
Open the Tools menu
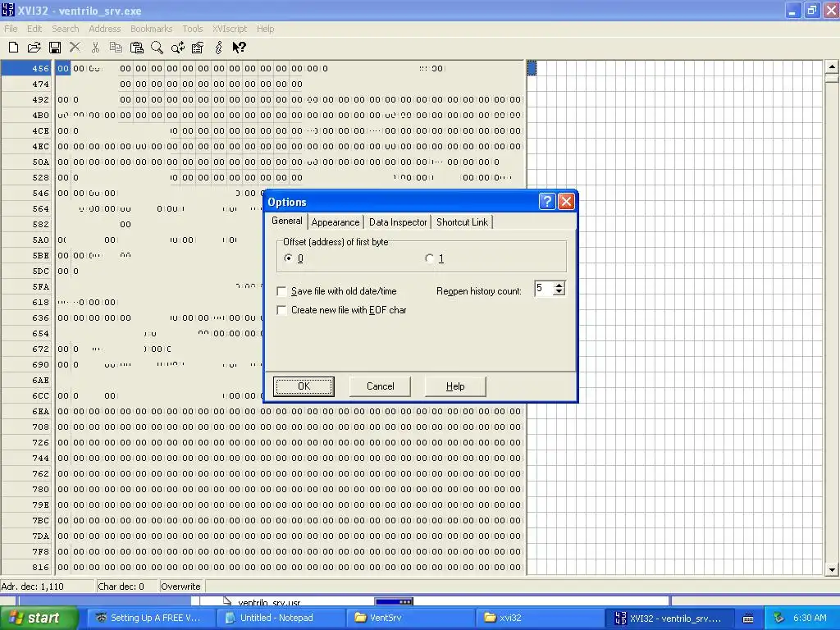click(192, 29)
